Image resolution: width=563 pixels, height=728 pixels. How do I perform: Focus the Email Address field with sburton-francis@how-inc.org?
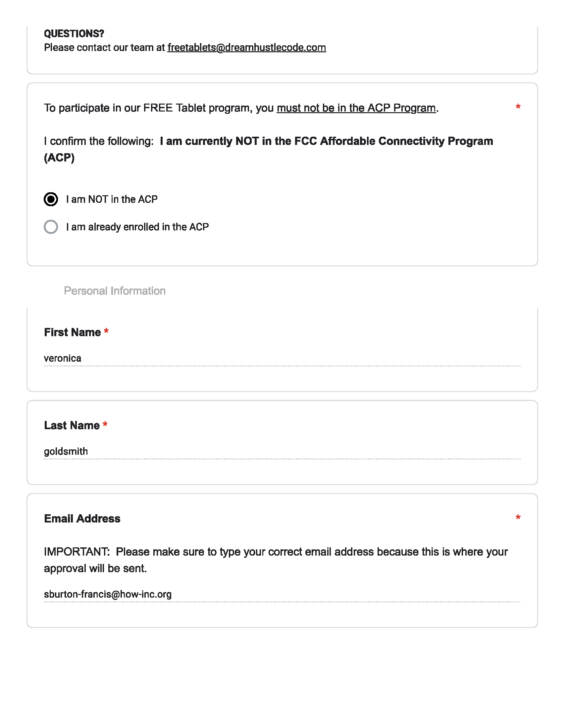point(282,594)
